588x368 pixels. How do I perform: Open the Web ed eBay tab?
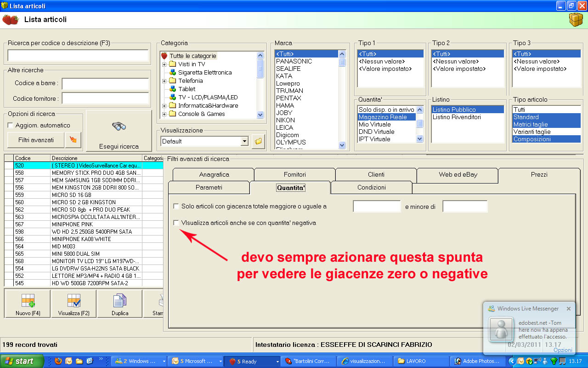coord(458,175)
